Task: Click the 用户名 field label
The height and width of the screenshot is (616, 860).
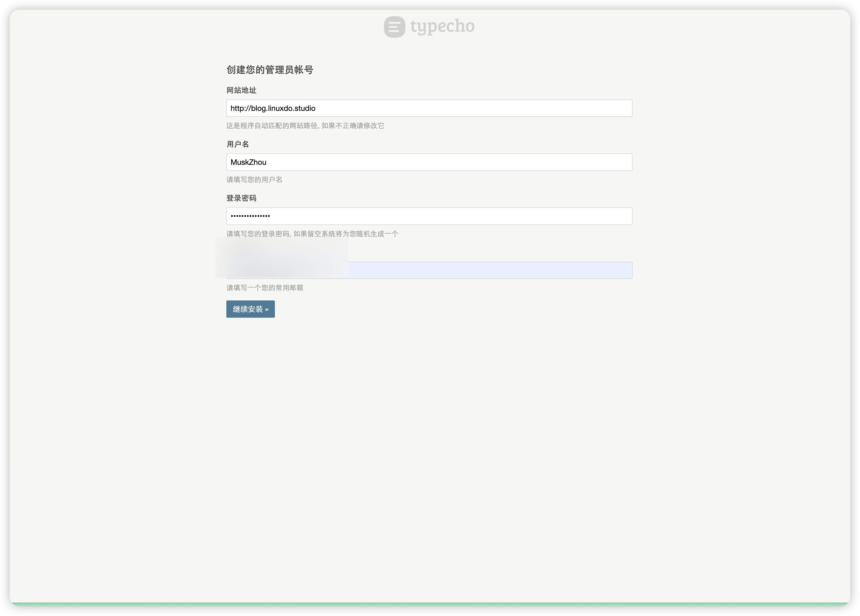Action: [x=238, y=144]
